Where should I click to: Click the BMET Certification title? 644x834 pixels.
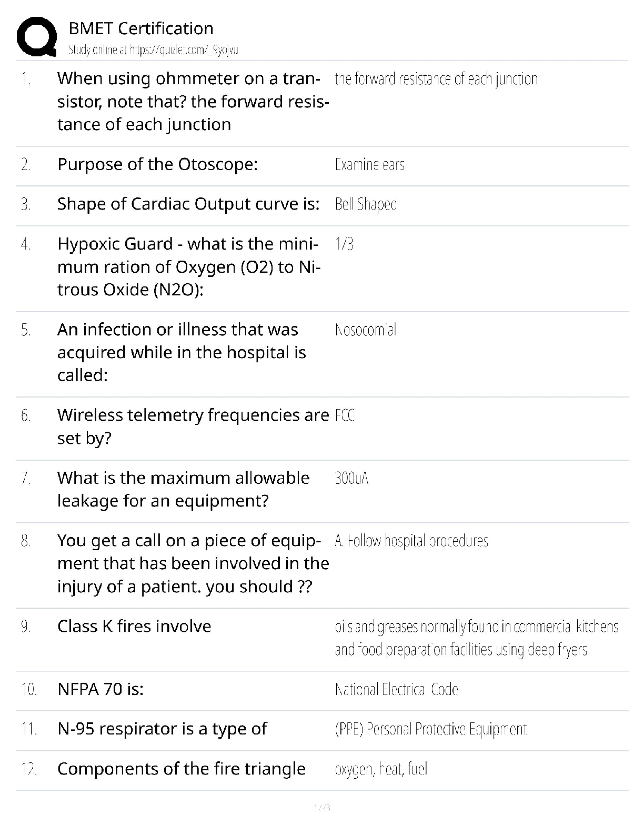[x=140, y=28]
